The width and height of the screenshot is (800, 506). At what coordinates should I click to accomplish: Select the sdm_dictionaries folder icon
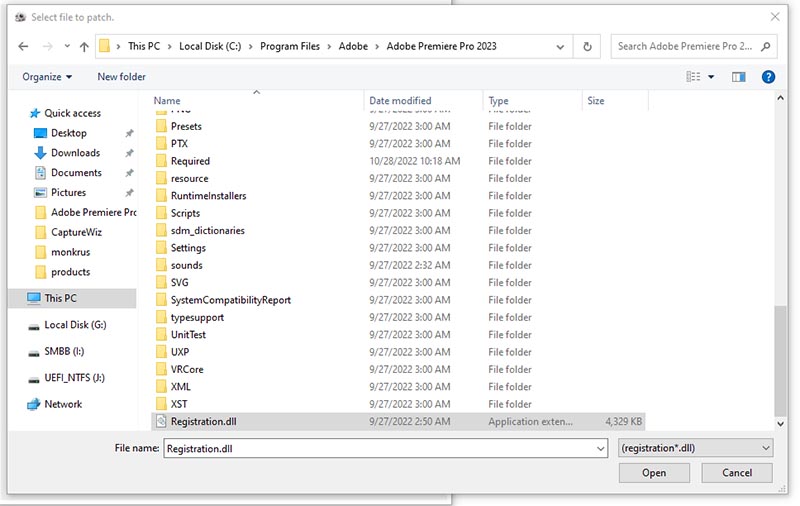(161, 230)
